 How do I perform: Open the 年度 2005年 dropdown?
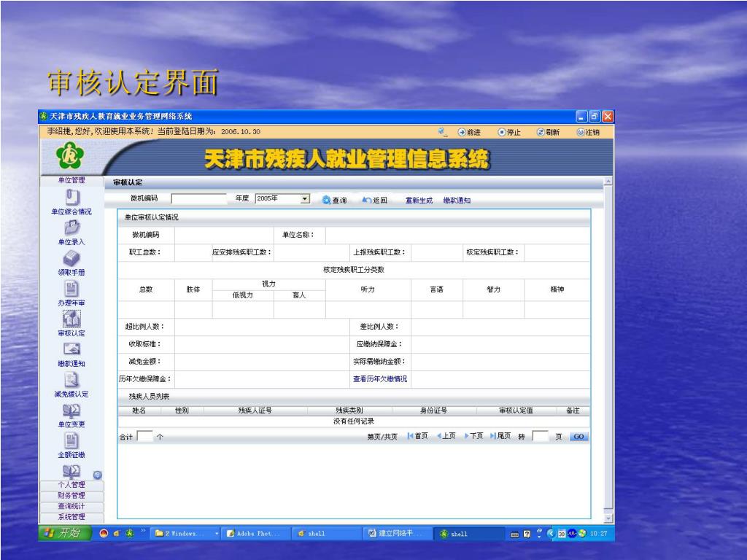tap(283, 198)
